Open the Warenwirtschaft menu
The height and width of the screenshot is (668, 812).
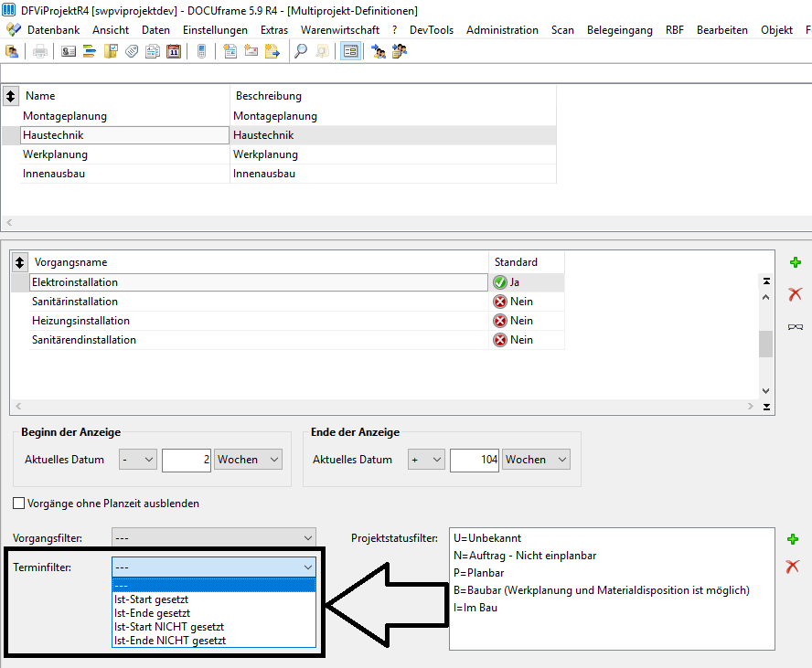340,30
